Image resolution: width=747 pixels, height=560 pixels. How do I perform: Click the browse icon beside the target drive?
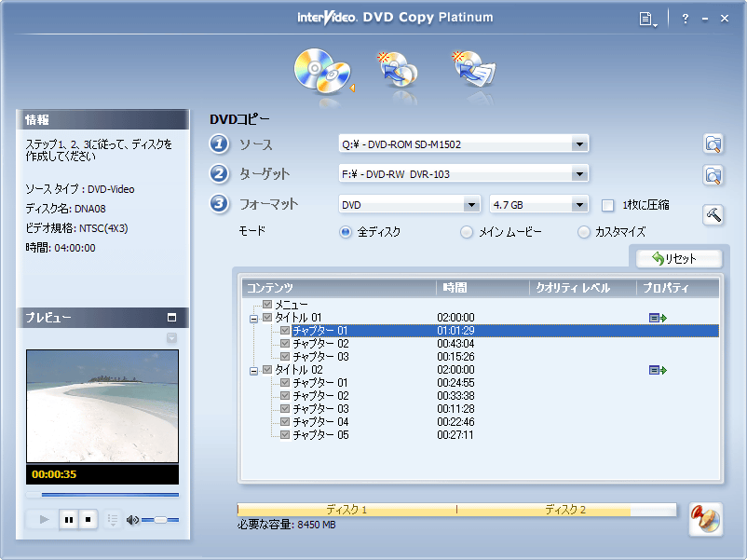(x=713, y=174)
